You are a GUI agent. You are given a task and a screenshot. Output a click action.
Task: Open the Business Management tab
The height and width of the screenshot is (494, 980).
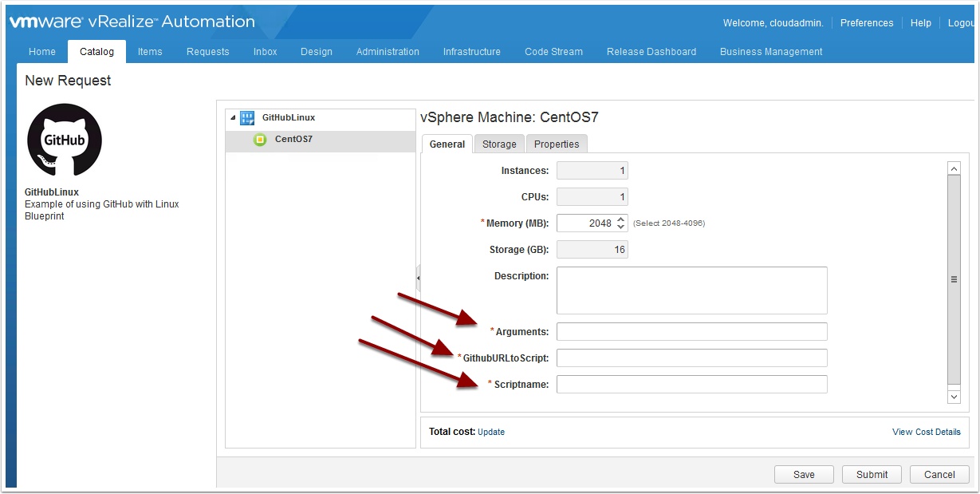click(x=771, y=52)
